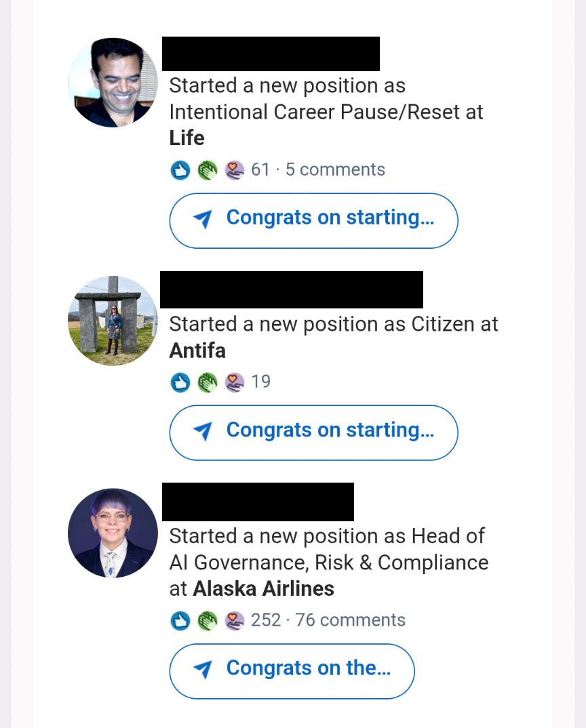Image resolution: width=586 pixels, height=728 pixels.
Task: Open the 76 comments link
Action: 350,620
